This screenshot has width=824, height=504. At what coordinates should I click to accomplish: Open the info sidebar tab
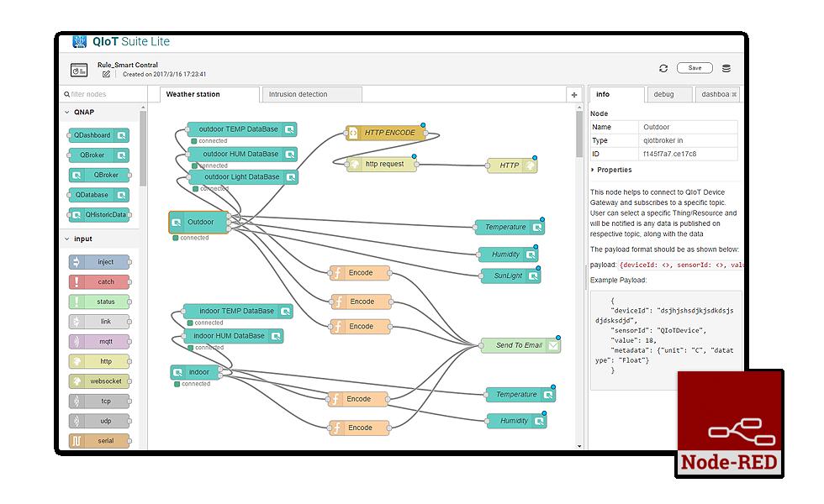pos(616,94)
